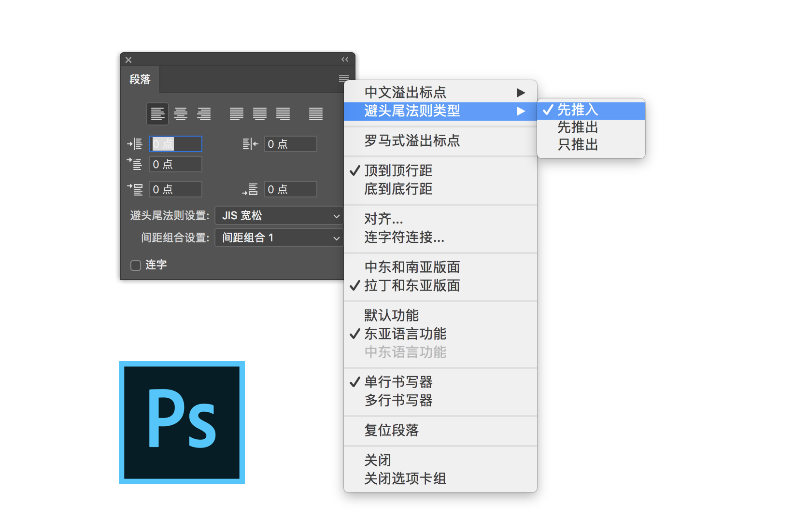The height and width of the screenshot is (532, 794).
Task: Expand the 避头尾法则类型 submenu
Action: pos(440,111)
